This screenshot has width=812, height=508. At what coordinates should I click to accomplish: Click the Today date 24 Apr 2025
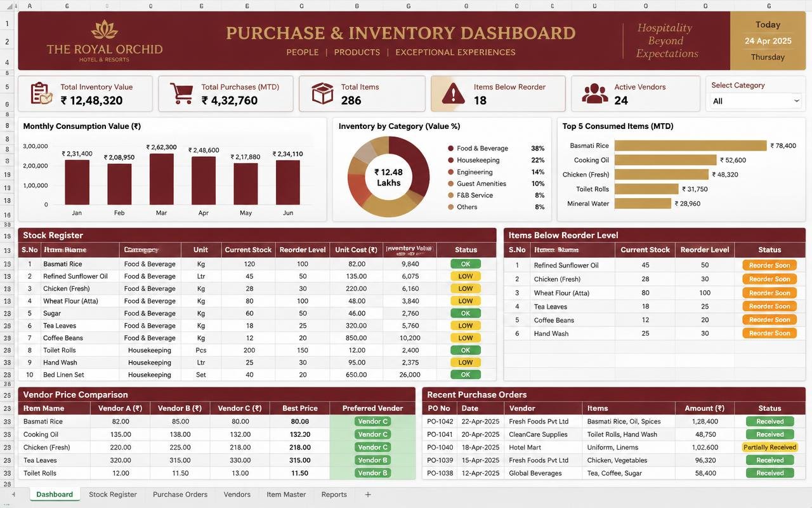768,41
